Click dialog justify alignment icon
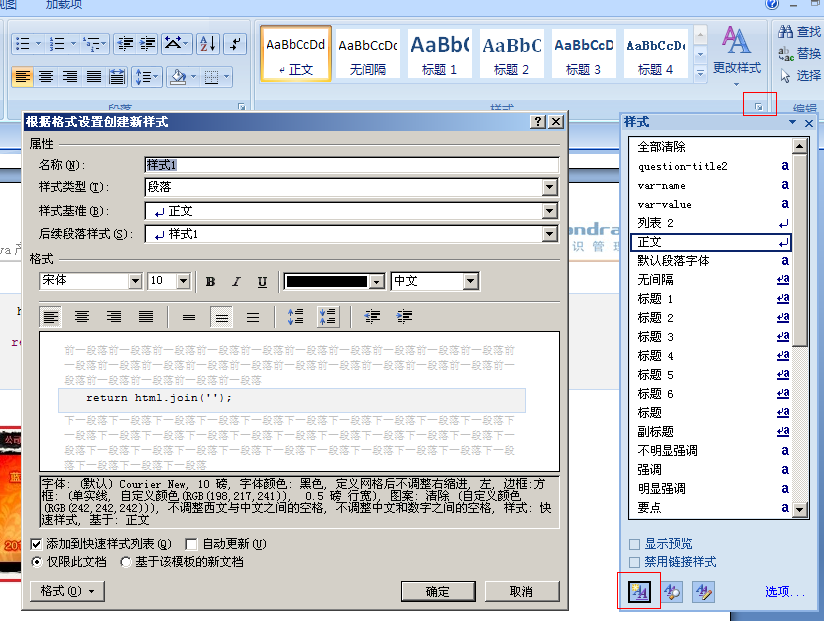824x621 pixels. [146, 317]
